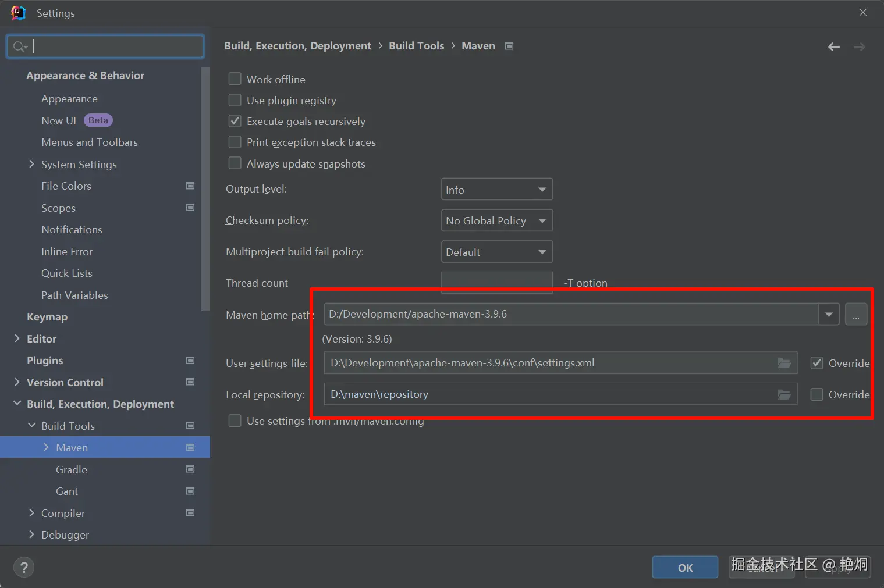Click the project icon beside Version Control
884x588 pixels.
click(190, 382)
